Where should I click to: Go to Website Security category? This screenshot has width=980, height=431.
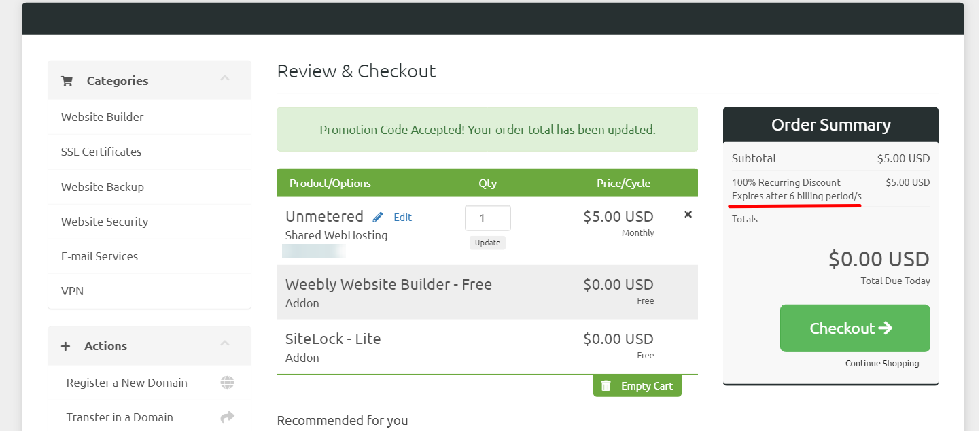click(105, 222)
